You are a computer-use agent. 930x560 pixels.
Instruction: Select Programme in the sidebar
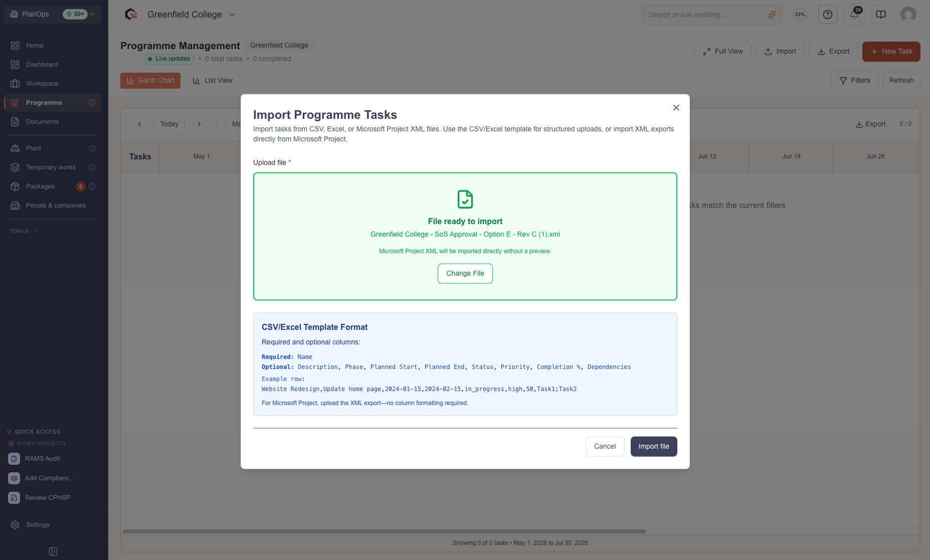pos(53,102)
